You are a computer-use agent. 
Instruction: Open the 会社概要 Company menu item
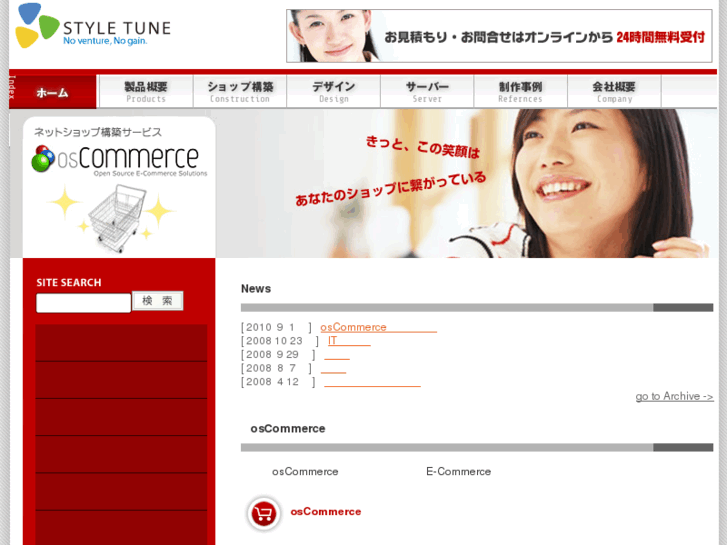click(x=614, y=92)
